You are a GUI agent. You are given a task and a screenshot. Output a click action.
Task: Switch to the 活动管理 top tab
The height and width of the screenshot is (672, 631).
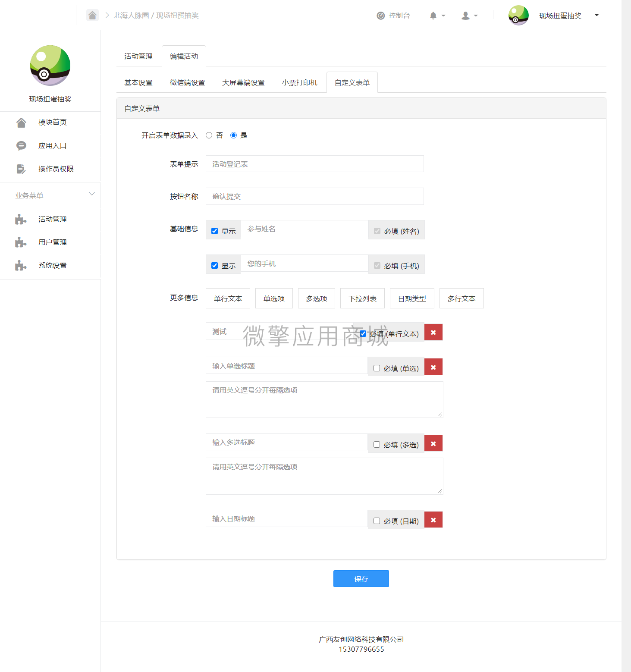[138, 56]
